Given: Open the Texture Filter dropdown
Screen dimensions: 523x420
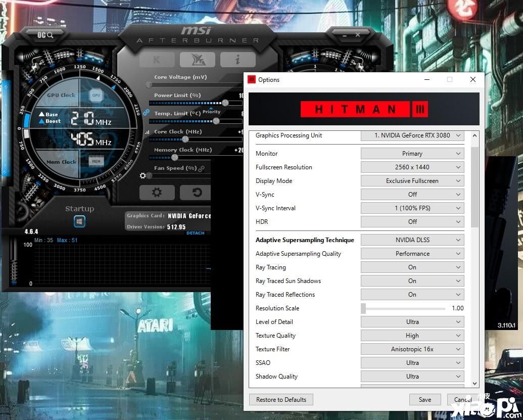Looking at the screenshot, I should (x=412, y=349).
